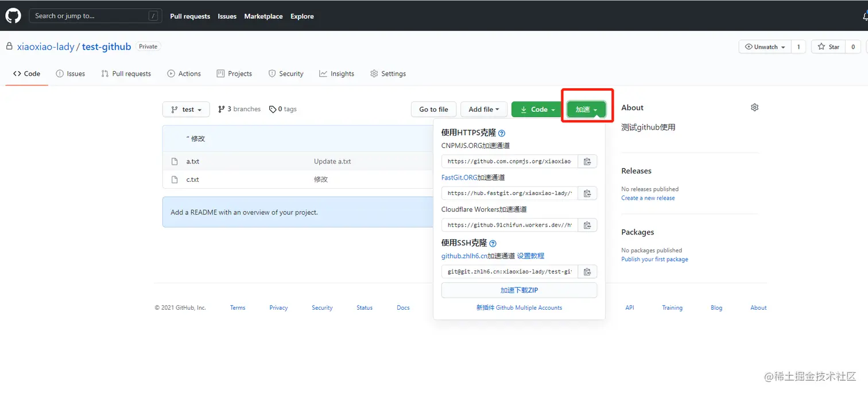This screenshot has width=868, height=394.
Task: Click the watcher count 1
Action: (799, 47)
